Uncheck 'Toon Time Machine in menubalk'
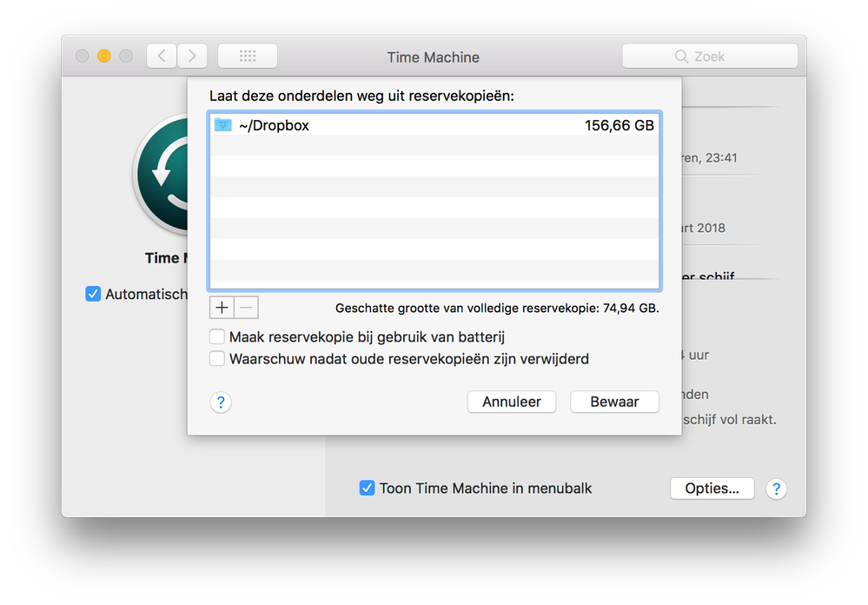Screen dimensions: 868x605 (368, 488)
